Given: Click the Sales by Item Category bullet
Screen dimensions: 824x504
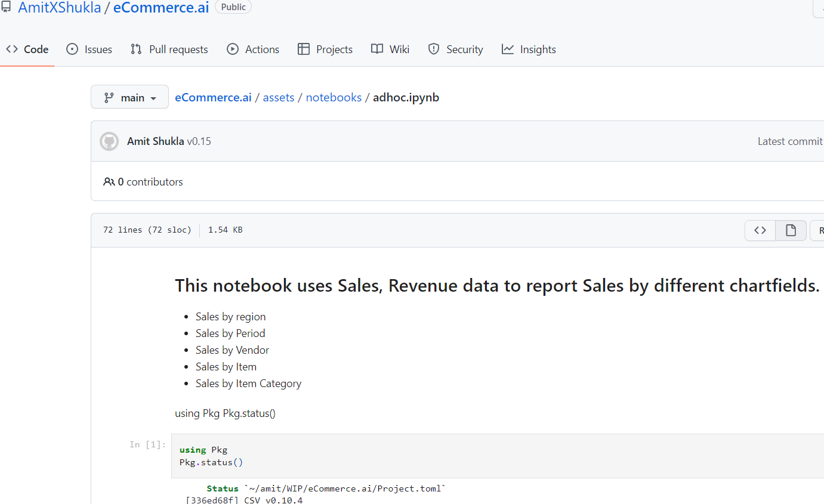Looking at the screenshot, I should 248,384.
